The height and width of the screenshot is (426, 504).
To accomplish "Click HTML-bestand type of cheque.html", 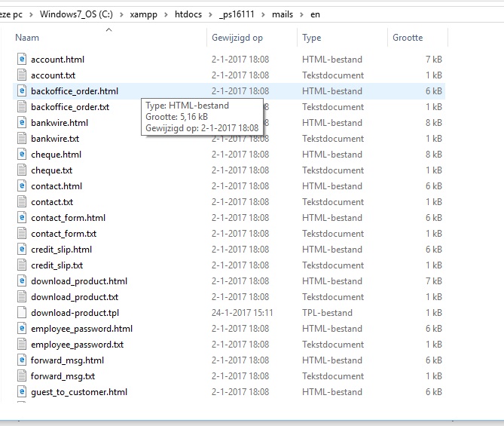I will (332, 155).
